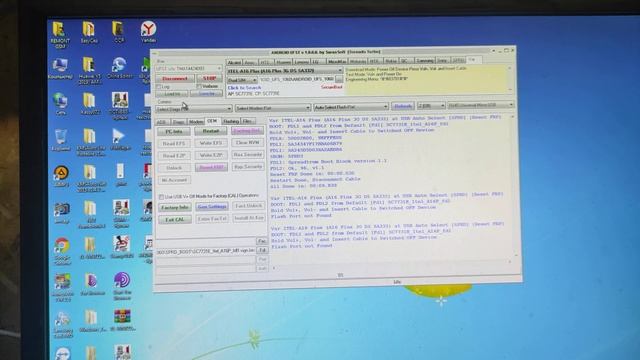
Task: Launch Yandex browser from desktop
Action: (x=148, y=32)
